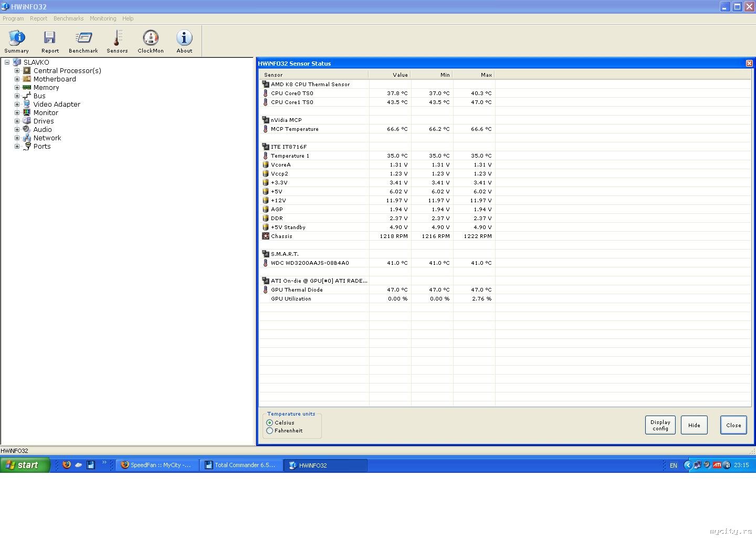Select the Drives tree item
The width and height of the screenshot is (756, 538).
pos(44,121)
